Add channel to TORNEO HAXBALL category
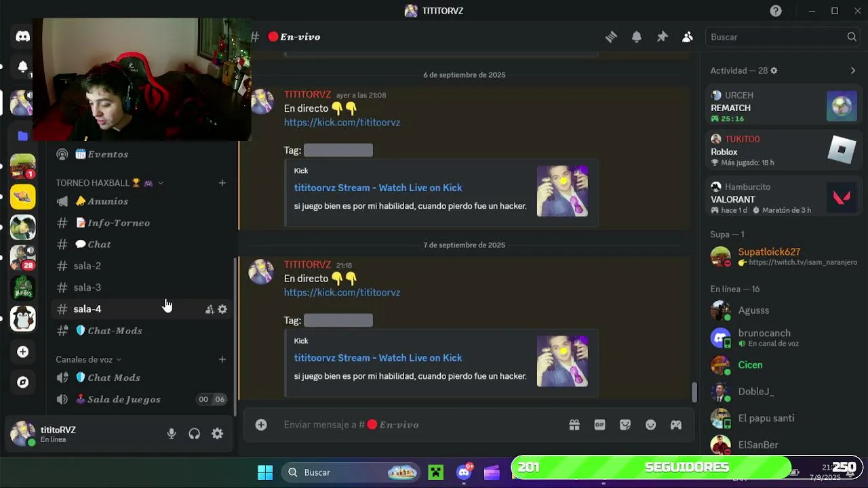The image size is (868, 488). point(222,183)
